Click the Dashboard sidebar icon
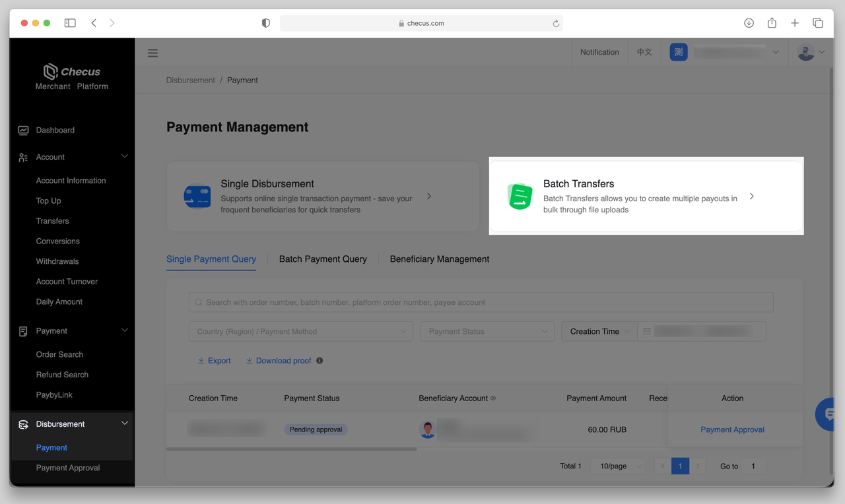Image resolution: width=845 pixels, height=504 pixels. coord(23,131)
